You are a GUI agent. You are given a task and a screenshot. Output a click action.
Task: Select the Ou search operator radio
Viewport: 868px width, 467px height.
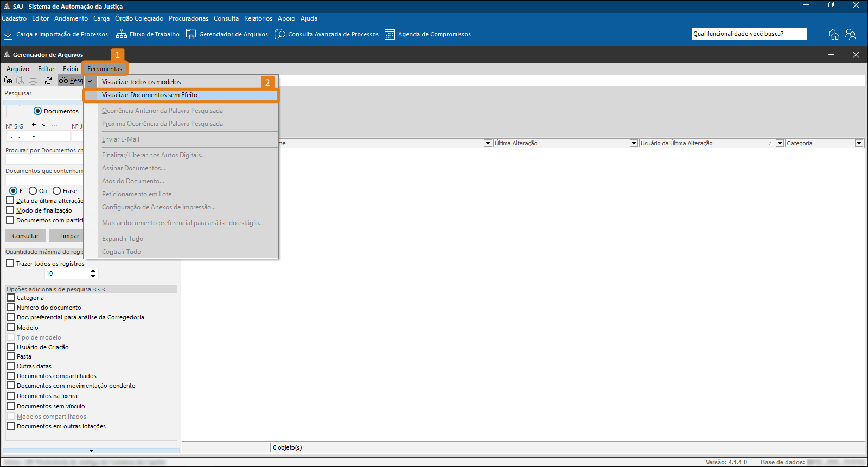coord(33,191)
